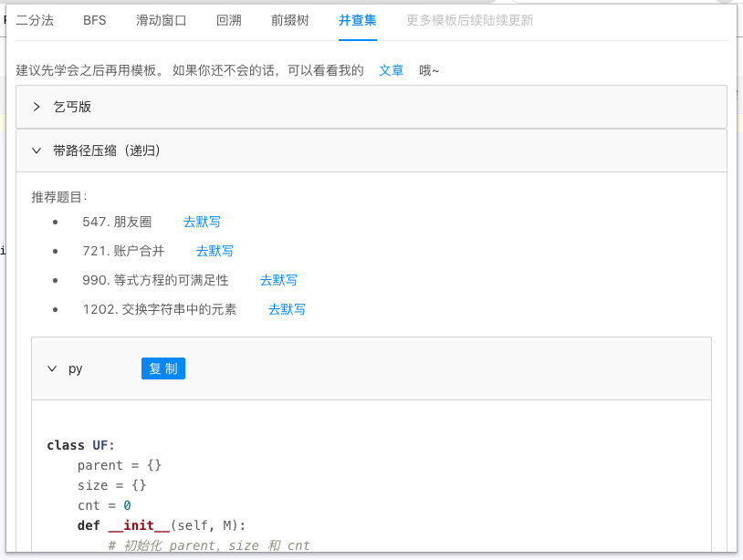Collapse the py code panel chevron
Screen dimensions: 743x560
(x=52, y=368)
